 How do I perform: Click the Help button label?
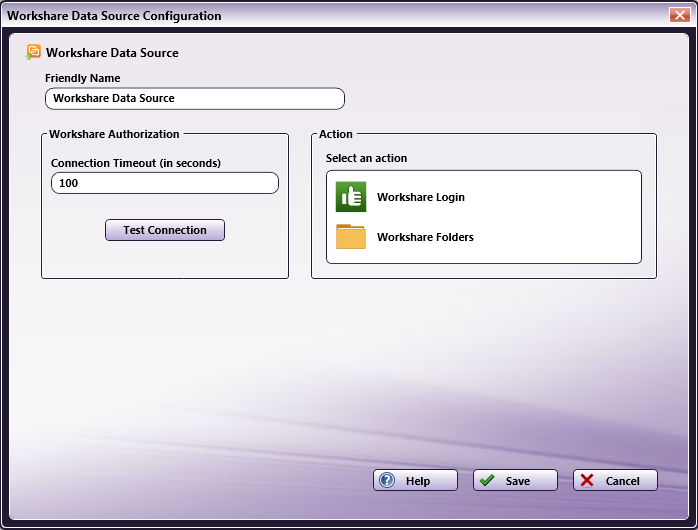pos(418,481)
